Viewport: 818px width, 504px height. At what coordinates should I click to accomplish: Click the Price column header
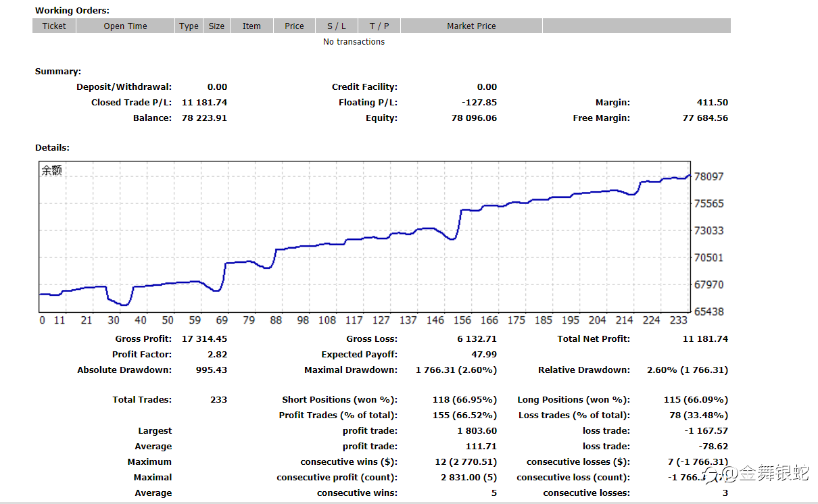pos(294,26)
